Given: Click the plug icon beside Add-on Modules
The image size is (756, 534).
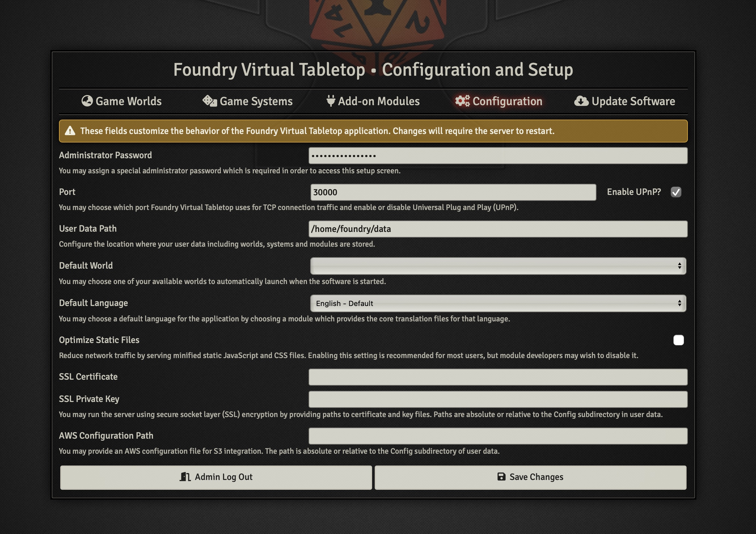Looking at the screenshot, I should coord(331,101).
